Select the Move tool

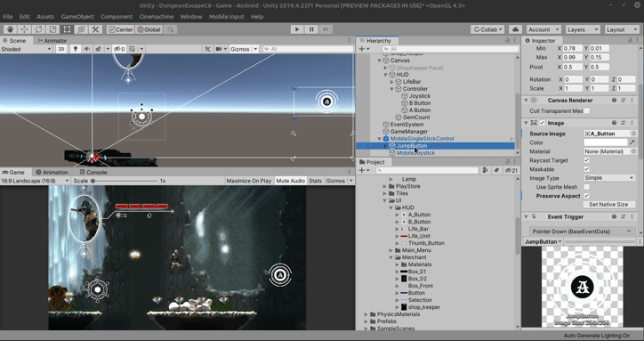point(24,29)
